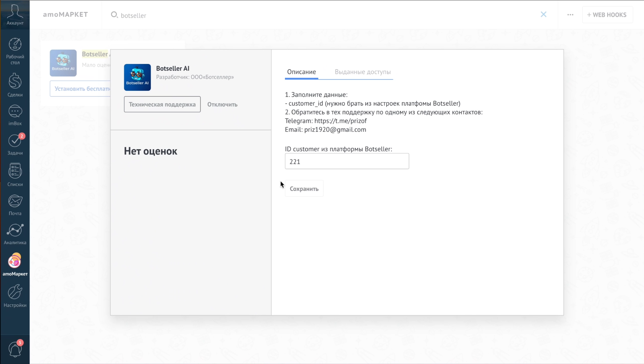The image size is (644, 364).
Task: Open the three-dots more menu
Action: (x=570, y=15)
